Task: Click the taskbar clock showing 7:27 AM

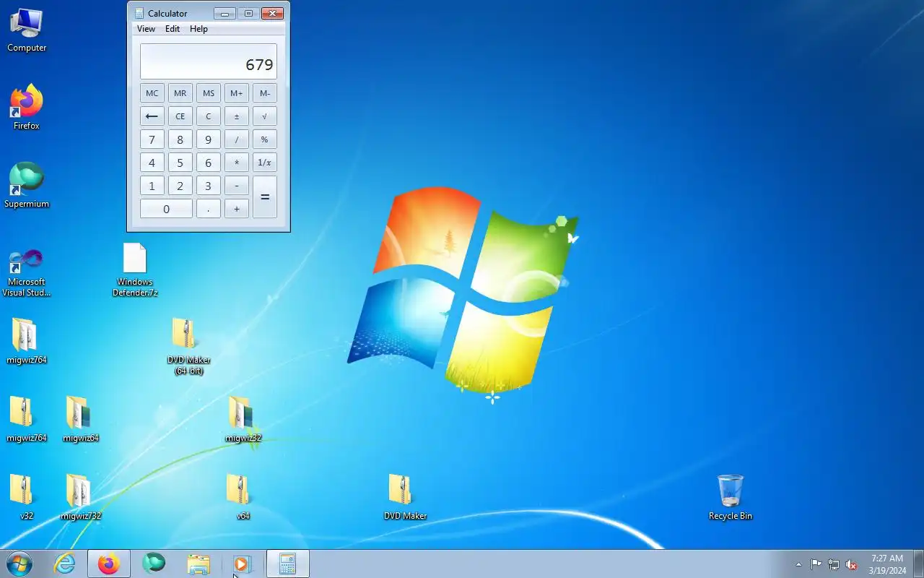Action: 887,564
